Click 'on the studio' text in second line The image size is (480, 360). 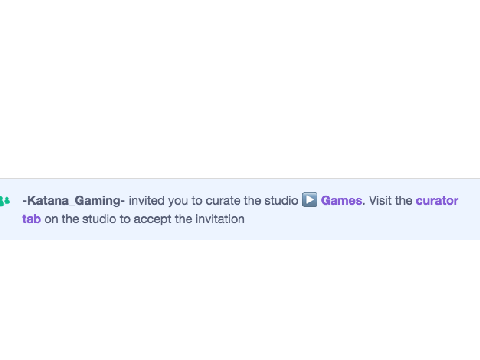80,219
